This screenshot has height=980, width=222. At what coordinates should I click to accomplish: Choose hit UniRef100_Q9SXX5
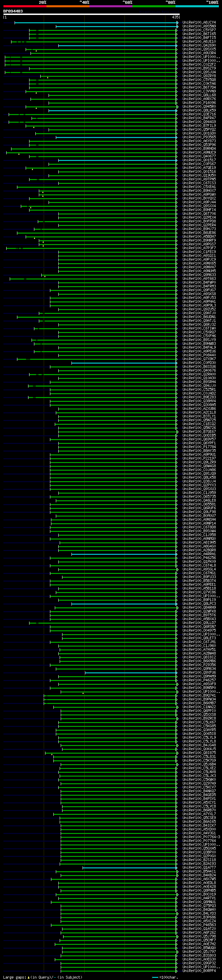coord(199,49)
